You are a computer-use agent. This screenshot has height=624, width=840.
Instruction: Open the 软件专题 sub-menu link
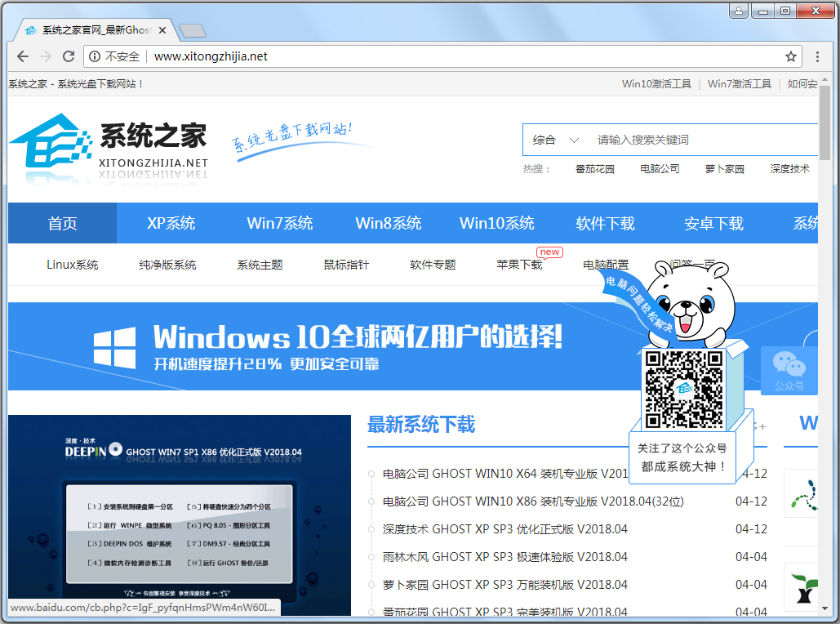433,265
